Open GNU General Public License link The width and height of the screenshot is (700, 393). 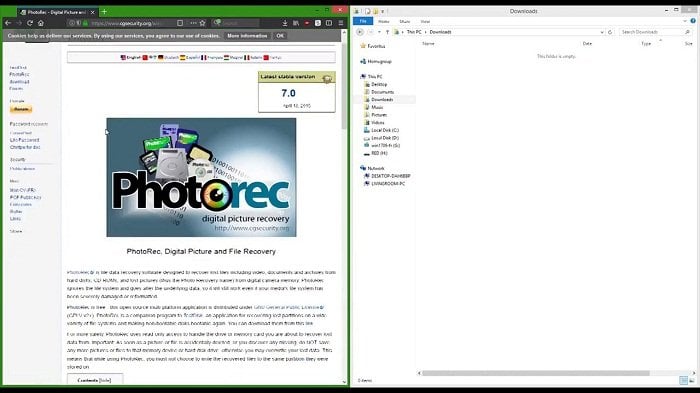tap(289, 307)
